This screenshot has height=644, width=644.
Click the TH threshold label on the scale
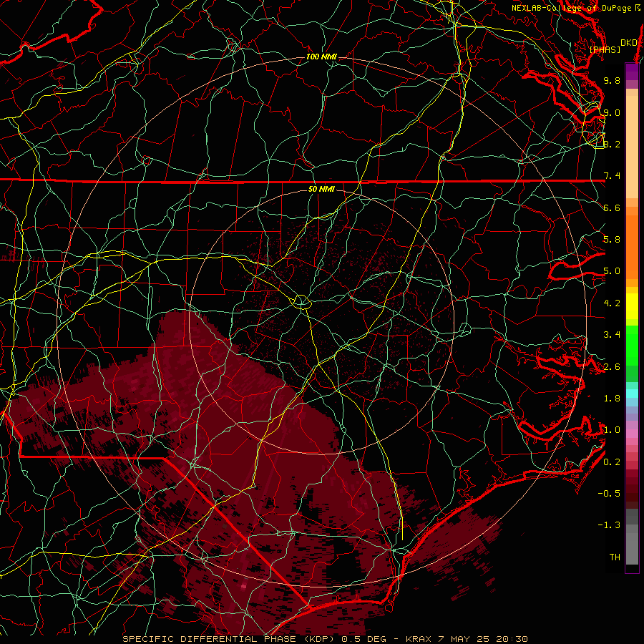click(615, 557)
